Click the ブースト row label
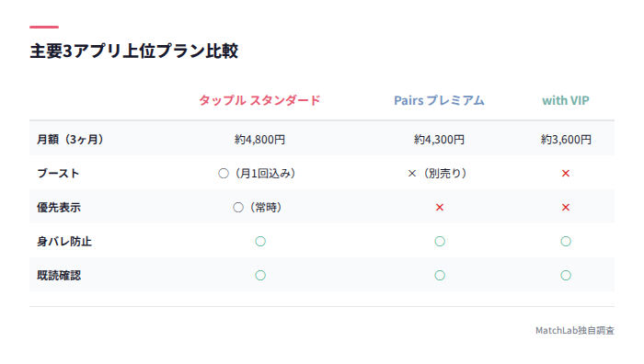This screenshot has width=644, height=364. point(58,174)
